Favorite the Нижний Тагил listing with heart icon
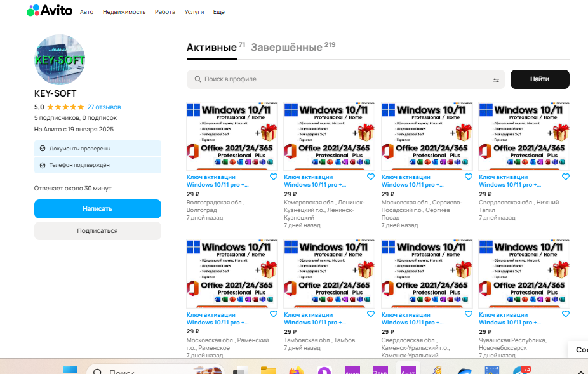This screenshot has height=374, width=588. tap(566, 177)
